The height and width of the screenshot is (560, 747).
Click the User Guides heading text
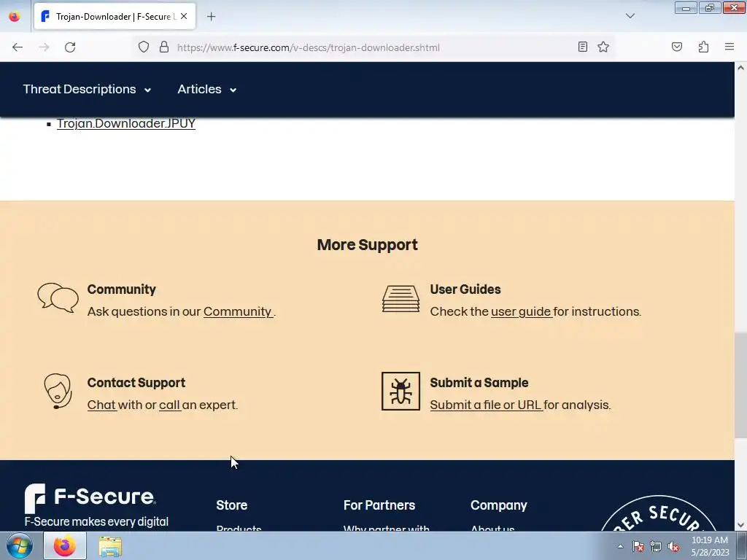pyautogui.click(x=465, y=289)
